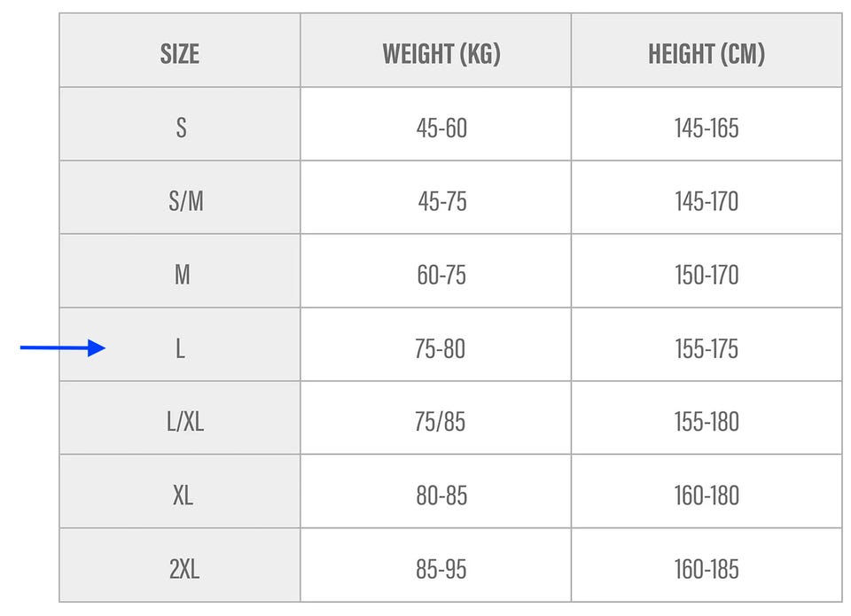
Task: Click the 75/85 weight value
Action: (441, 422)
